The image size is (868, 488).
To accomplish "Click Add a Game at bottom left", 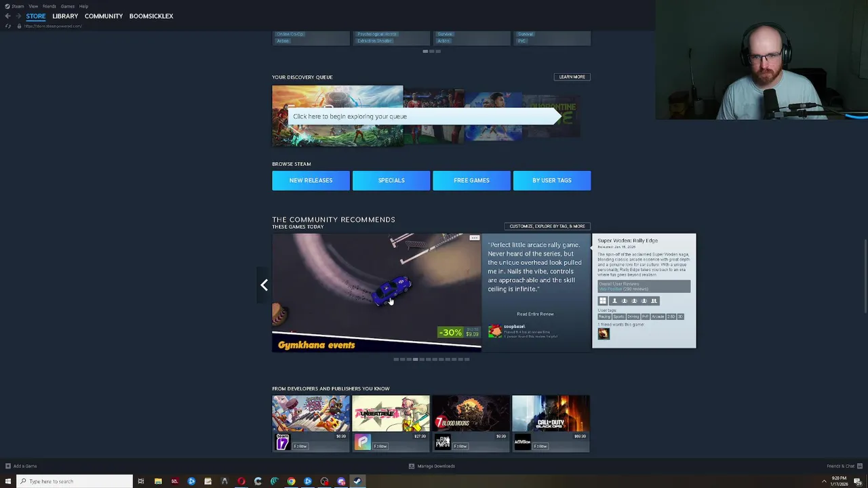I will (21, 466).
